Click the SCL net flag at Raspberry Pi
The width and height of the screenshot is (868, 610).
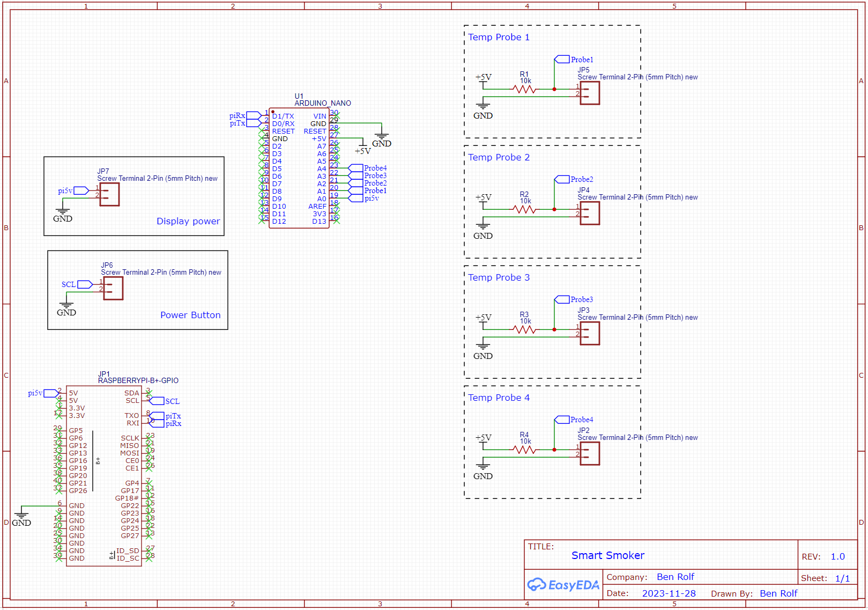tap(164, 401)
